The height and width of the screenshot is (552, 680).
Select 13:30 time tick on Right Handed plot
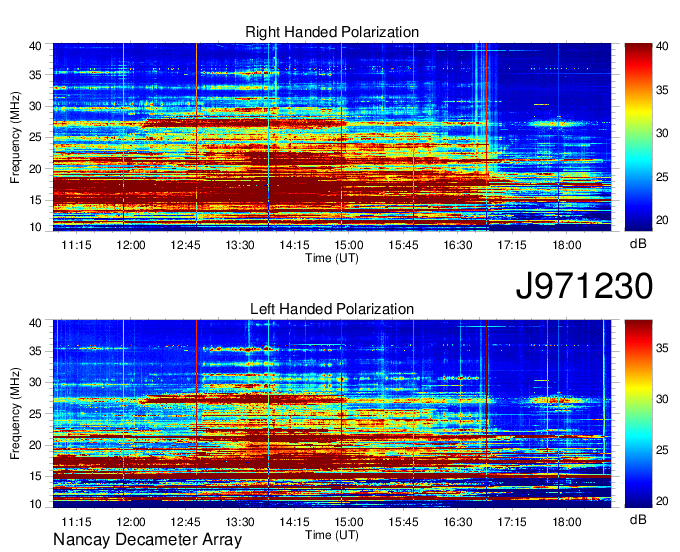(240, 245)
